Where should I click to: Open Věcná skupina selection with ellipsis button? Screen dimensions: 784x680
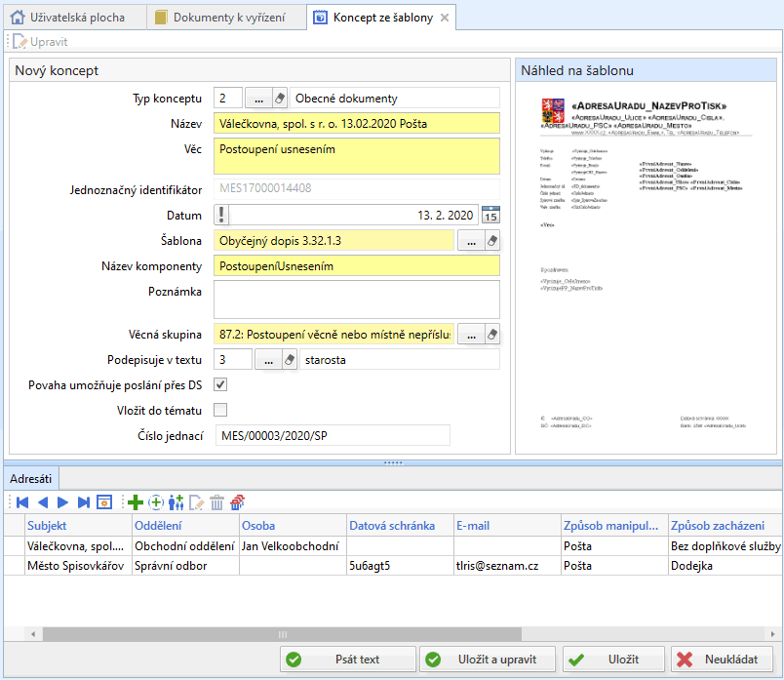[470, 335]
